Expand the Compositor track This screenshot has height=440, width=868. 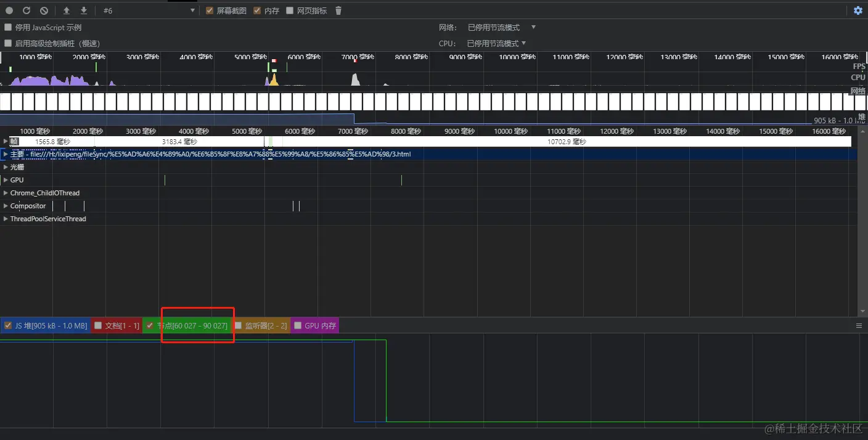pos(6,206)
